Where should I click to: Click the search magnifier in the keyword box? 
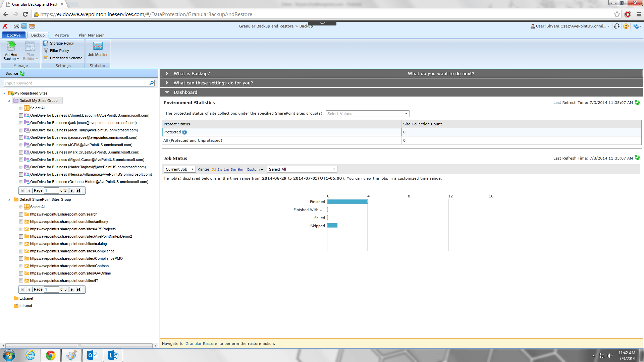point(152,83)
